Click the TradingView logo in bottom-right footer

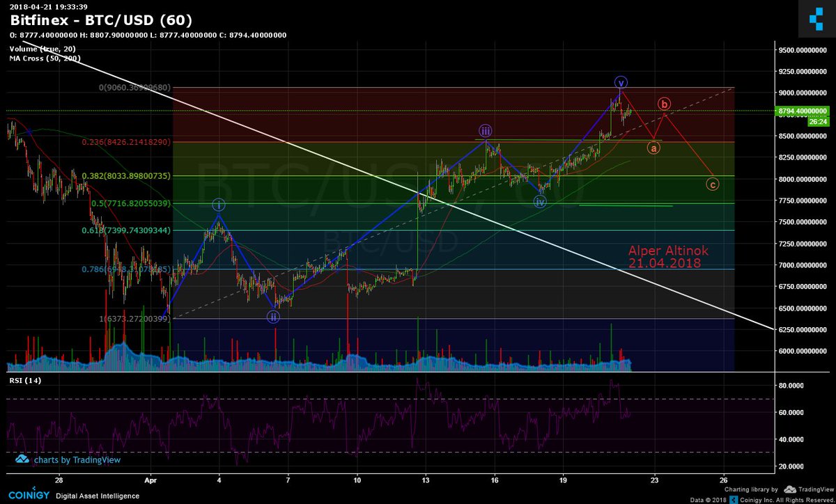click(810, 489)
